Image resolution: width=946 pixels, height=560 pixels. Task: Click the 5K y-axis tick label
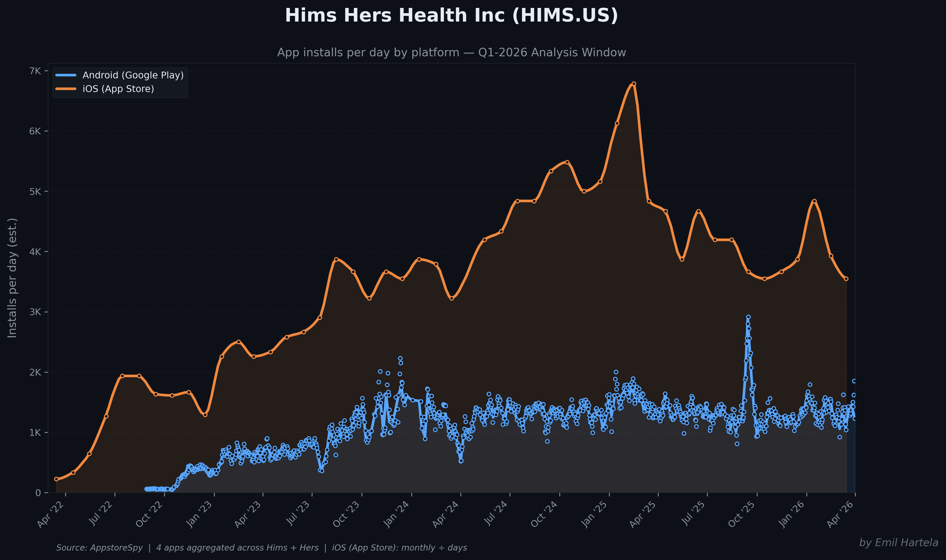point(35,191)
